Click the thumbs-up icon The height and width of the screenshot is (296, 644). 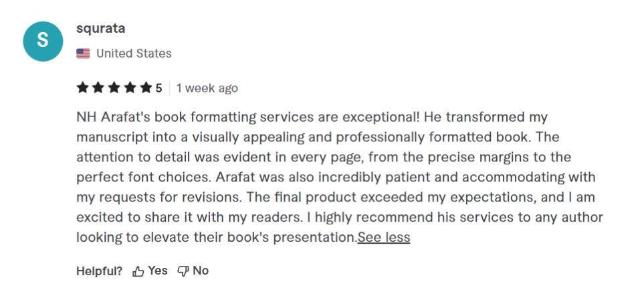coord(138,271)
